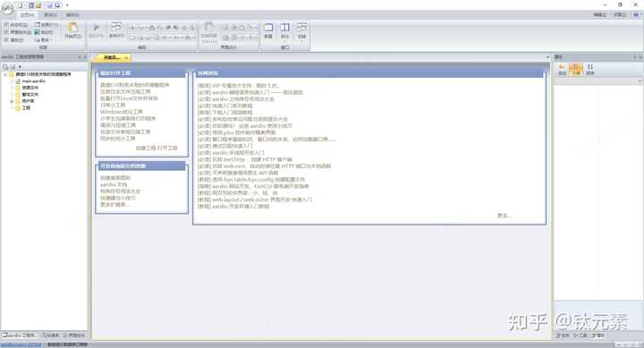The width and height of the screenshot is (644, 348).
Task: Open the document tab list dropdown arrow
Action: tap(547, 57)
